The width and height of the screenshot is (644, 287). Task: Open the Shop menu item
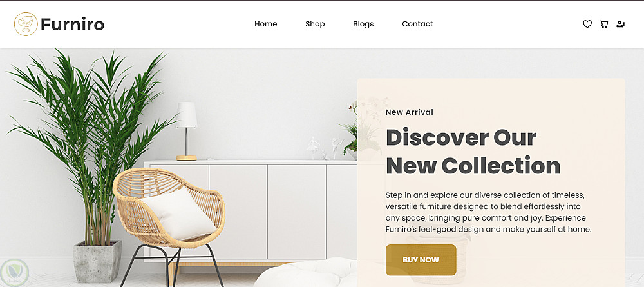click(x=315, y=24)
